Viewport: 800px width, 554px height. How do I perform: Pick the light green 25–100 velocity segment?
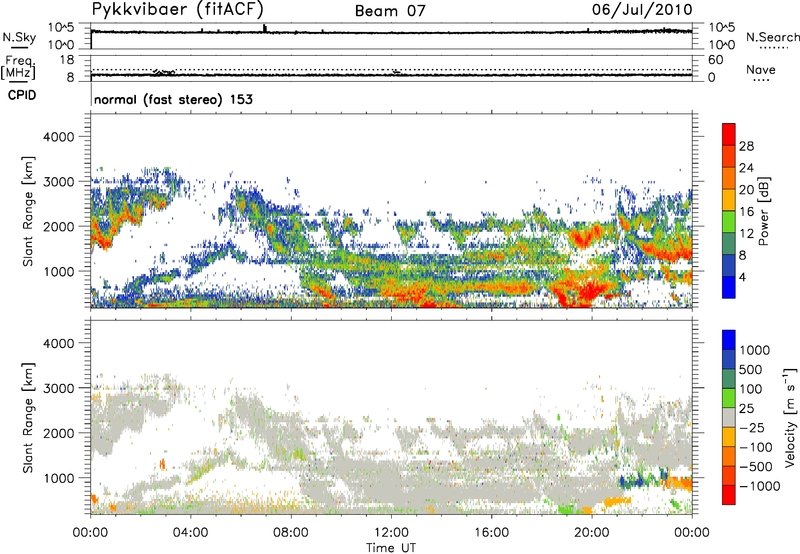(729, 398)
